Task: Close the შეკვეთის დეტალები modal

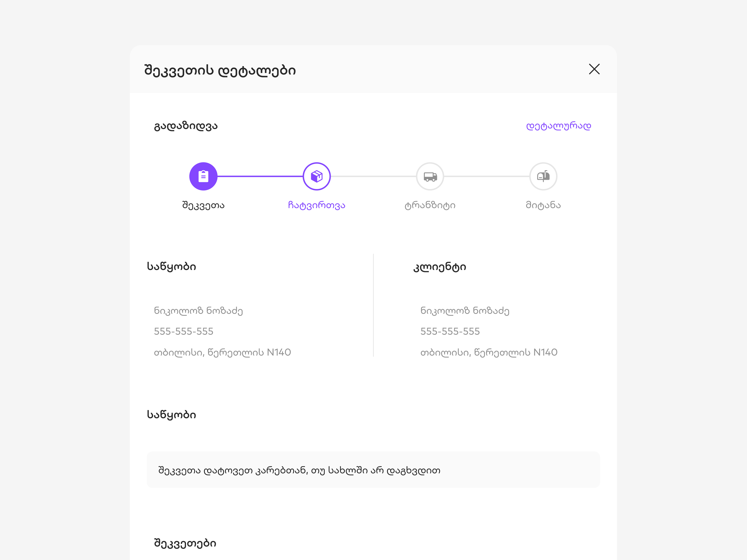Action: (594, 69)
